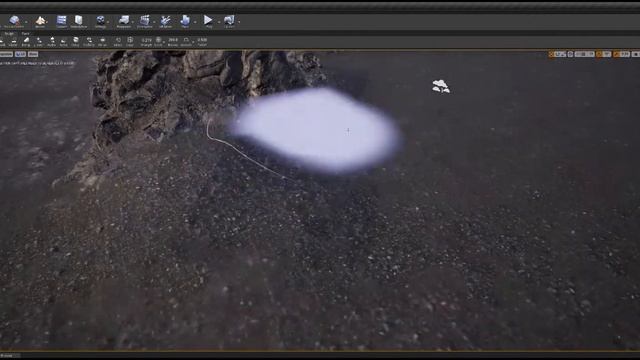The width and height of the screenshot is (640, 360).
Task: Click the brush Radius value field
Action: pos(173,41)
